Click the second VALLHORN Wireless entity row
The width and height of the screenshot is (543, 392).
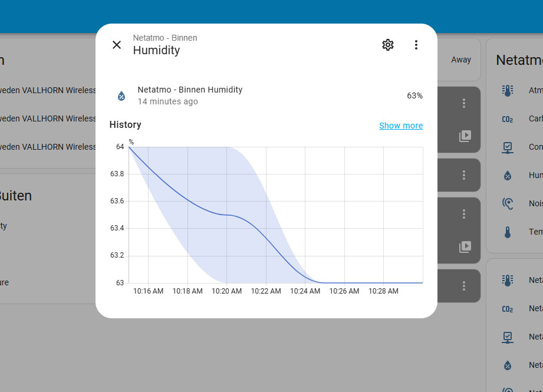tap(48, 118)
